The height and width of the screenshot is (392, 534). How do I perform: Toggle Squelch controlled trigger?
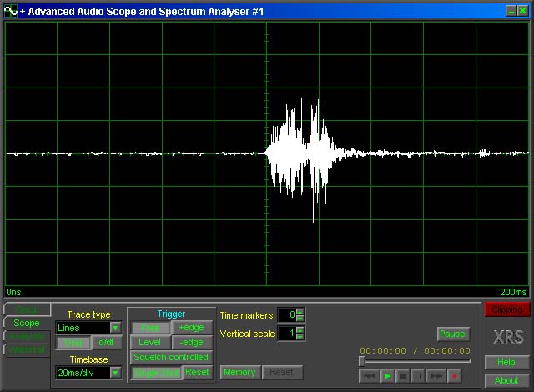click(x=171, y=357)
